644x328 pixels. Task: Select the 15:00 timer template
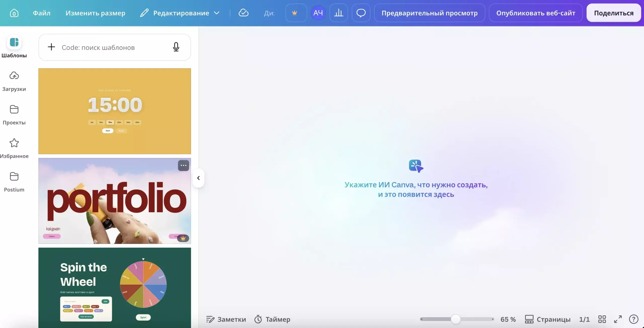pos(115,111)
